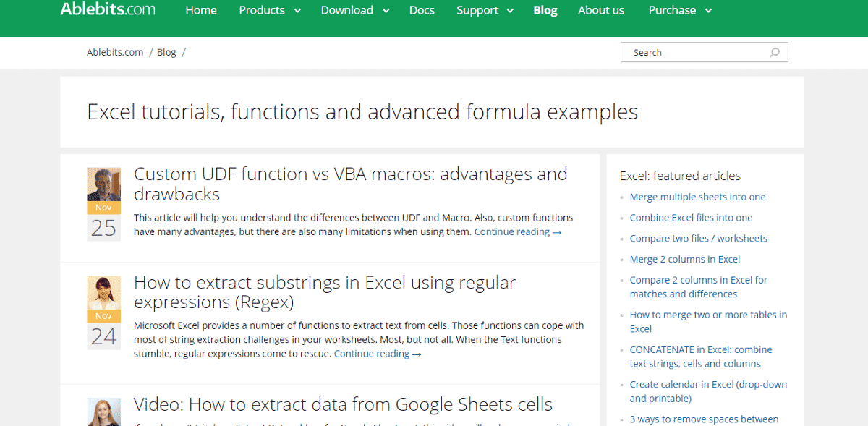Click the Nov 24 article author avatar
This screenshot has height=426, width=868.
pos(103,292)
